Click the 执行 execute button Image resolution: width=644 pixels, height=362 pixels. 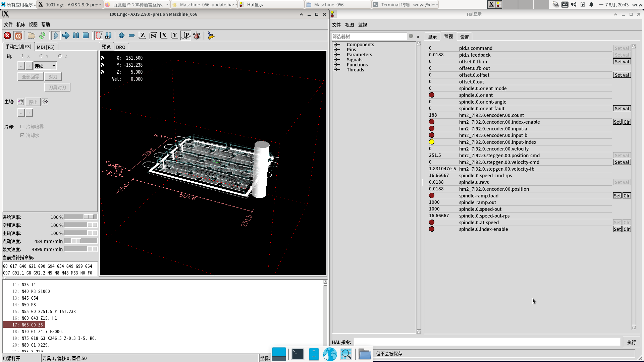pyautogui.click(x=632, y=342)
